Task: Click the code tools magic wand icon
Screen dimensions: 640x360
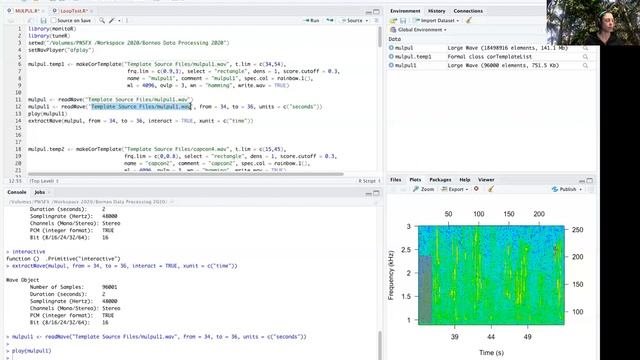Action: point(111,20)
